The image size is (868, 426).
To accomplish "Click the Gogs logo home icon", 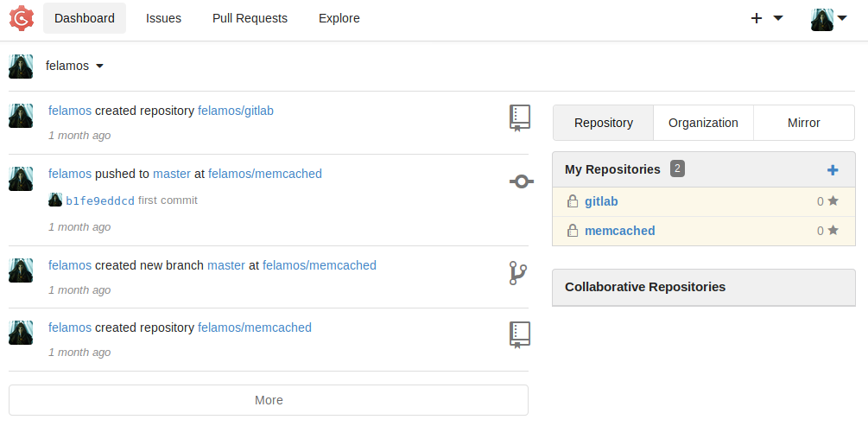I will (x=22, y=18).
